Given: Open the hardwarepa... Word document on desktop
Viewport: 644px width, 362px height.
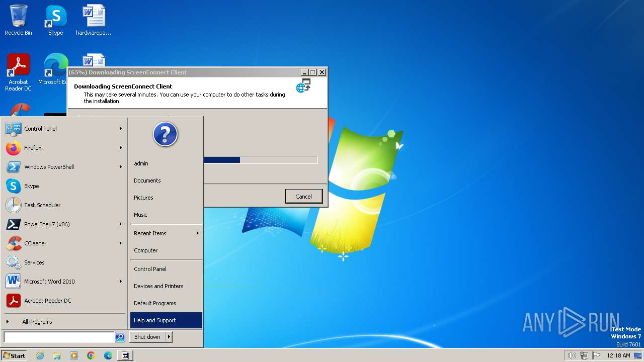Looking at the screenshot, I should (94, 20).
